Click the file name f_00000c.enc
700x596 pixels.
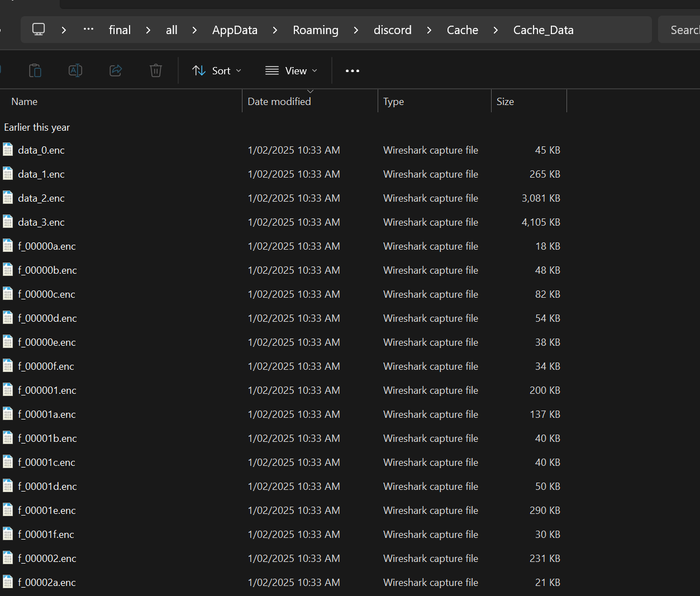coord(46,294)
